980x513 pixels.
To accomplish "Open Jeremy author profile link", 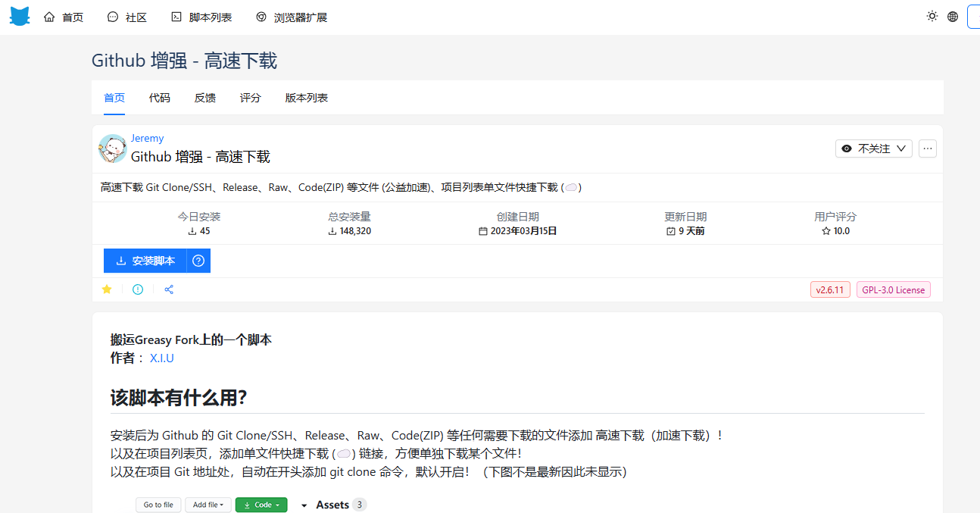I will pyautogui.click(x=147, y=138).
